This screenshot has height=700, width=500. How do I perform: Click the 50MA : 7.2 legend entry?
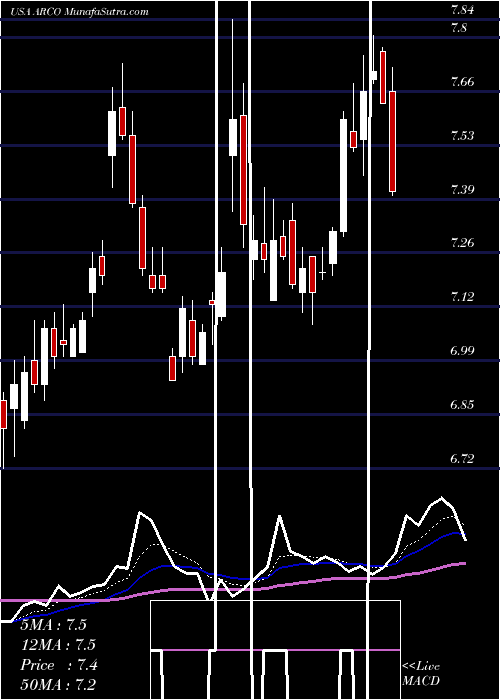tap(58, 685)
